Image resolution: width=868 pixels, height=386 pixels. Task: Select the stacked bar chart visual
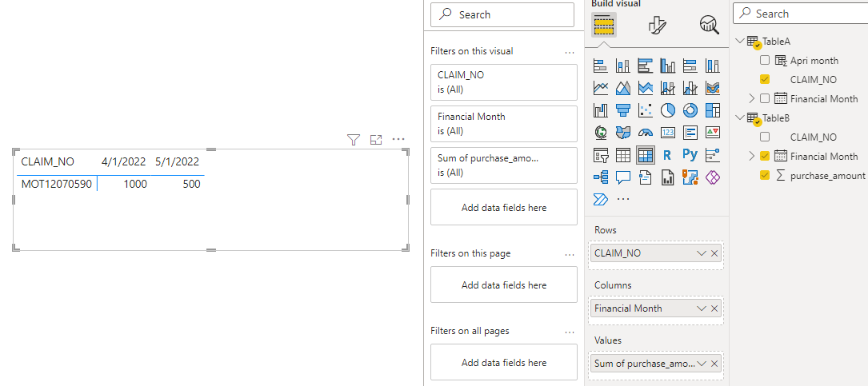click(x=601, y=66)
